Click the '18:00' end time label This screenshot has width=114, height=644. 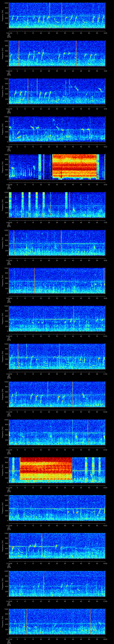[x=105, y=639]
